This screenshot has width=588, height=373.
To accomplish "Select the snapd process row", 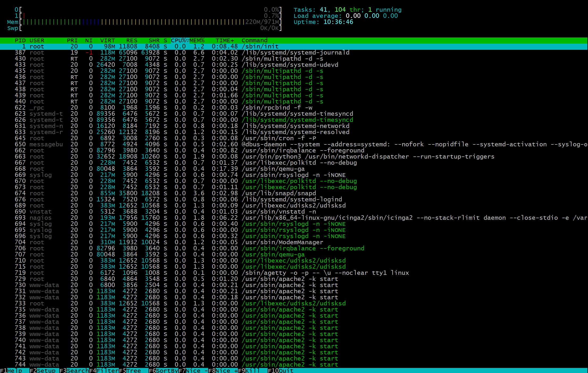I will coord(279,193).
